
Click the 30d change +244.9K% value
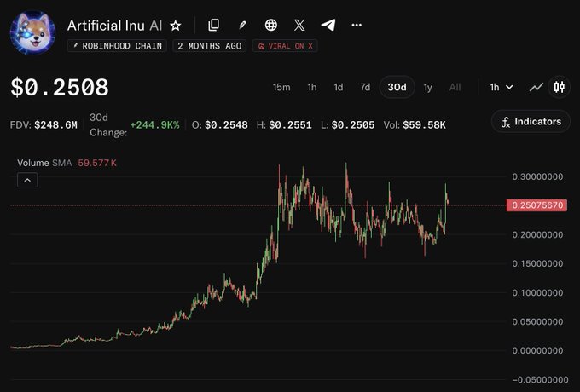click(154, 125)
